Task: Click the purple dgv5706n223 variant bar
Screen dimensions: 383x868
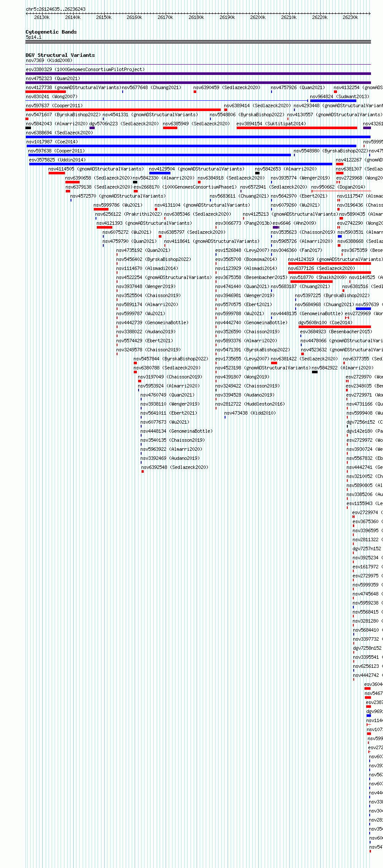Action: pos(92,128)
